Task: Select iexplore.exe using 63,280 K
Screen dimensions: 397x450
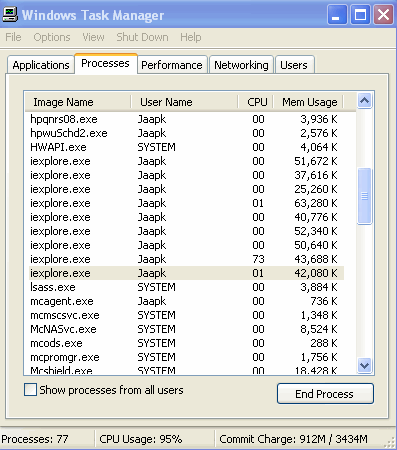Action: click(x=185, y=203)
